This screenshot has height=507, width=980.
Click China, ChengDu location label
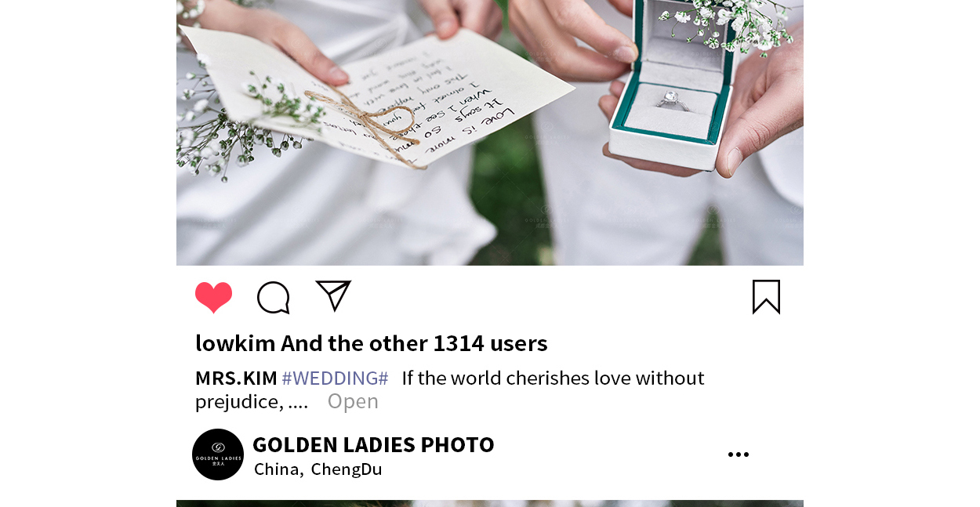318,469
